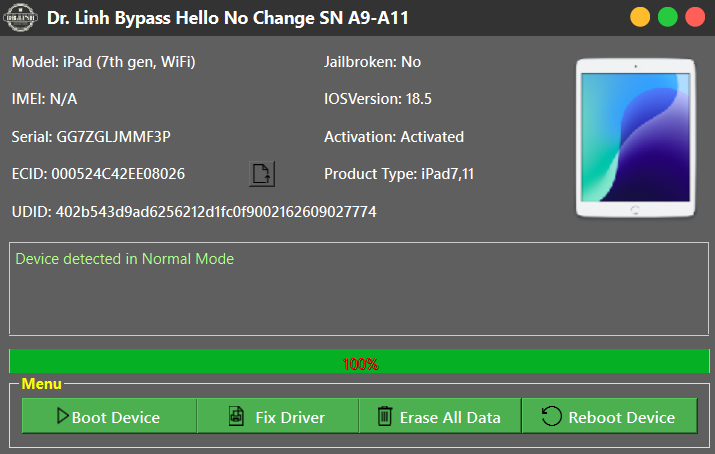Click the Reboot Device button

pos(610,416)
